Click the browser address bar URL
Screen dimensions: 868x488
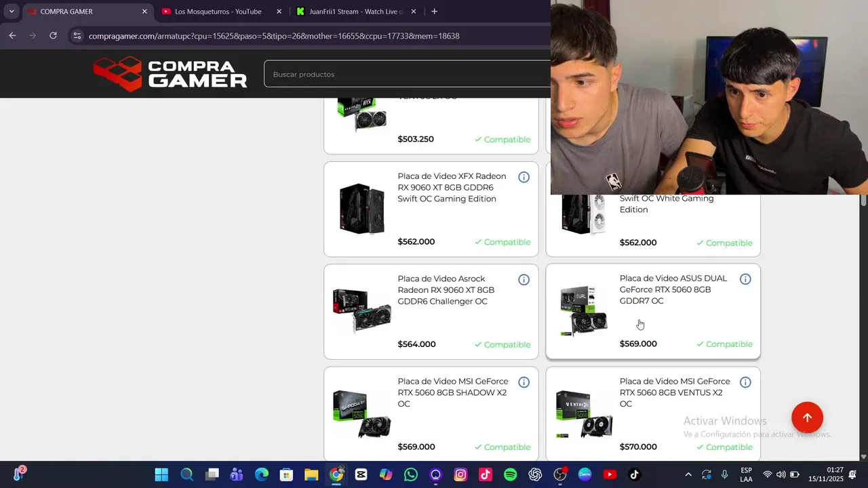coord(274,36)
